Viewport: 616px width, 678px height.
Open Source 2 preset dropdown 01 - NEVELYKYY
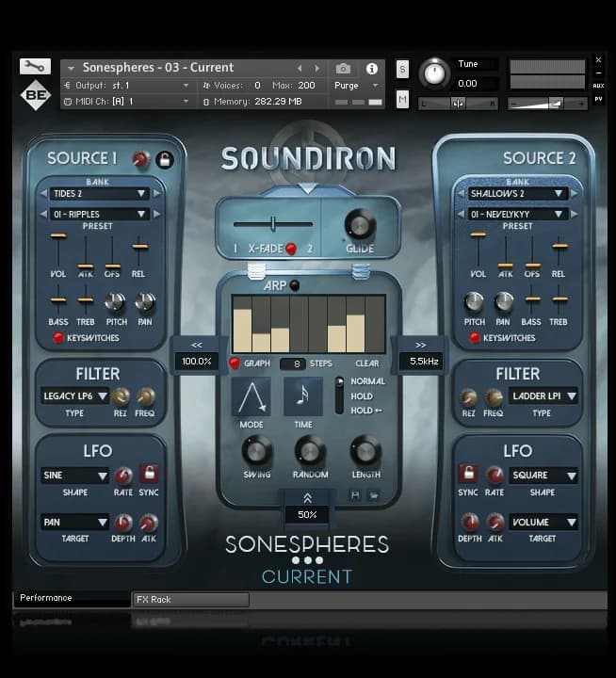point(517,214)
